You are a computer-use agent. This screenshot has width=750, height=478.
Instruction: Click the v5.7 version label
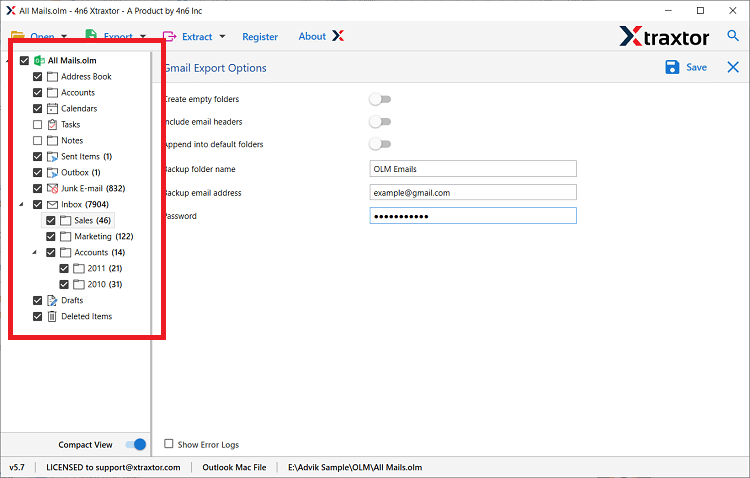click(x=17, y=467)
